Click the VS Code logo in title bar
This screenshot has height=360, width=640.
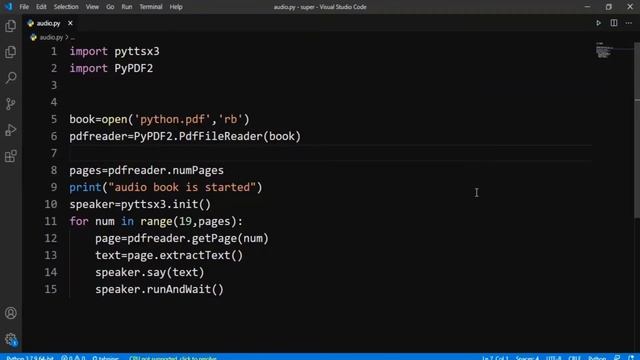[x=8, y=7]
